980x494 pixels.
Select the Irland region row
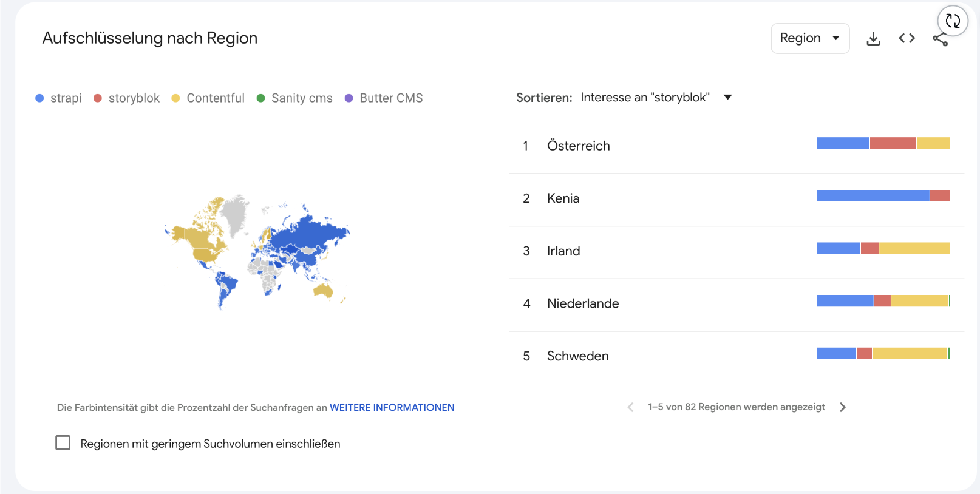(737, 251)
